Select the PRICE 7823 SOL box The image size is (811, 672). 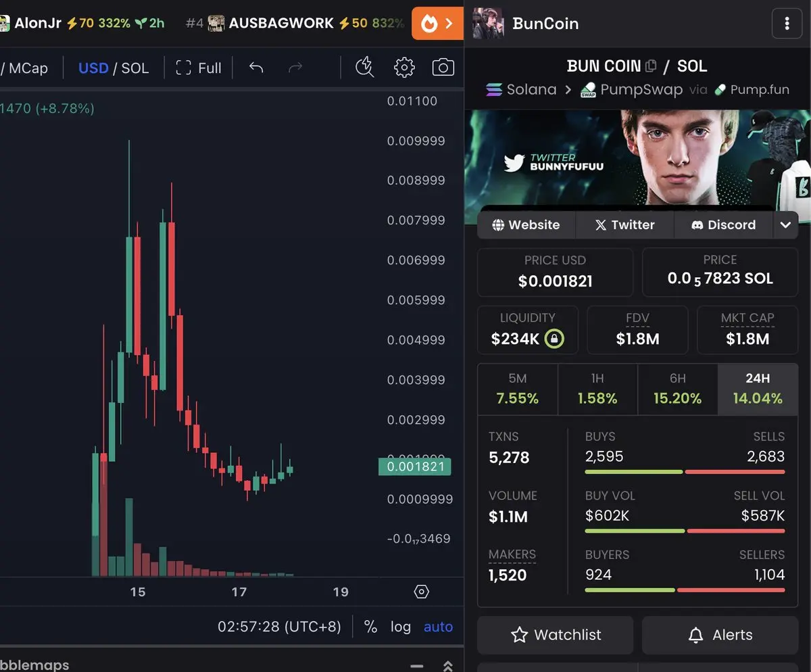(720, 272)
